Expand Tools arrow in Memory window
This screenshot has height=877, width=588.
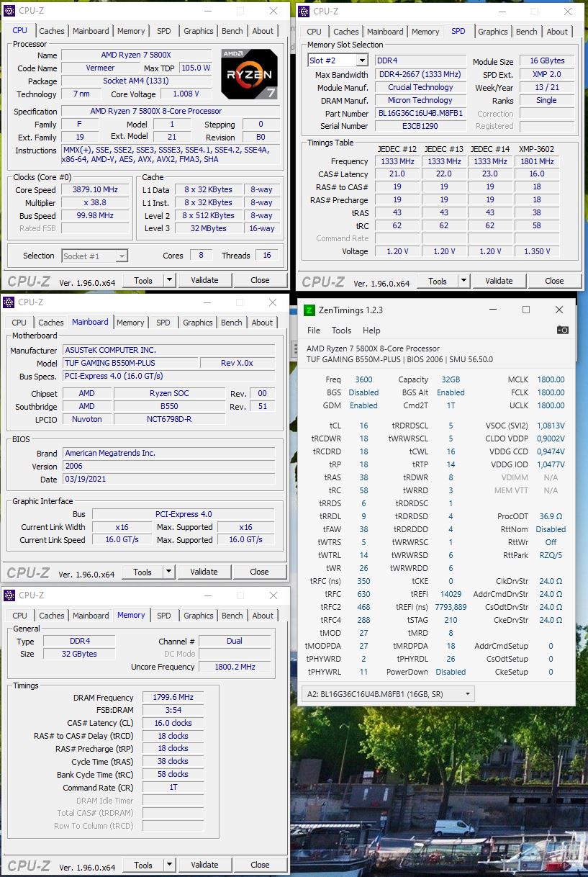pyautogui.click(x=170, y=865)
